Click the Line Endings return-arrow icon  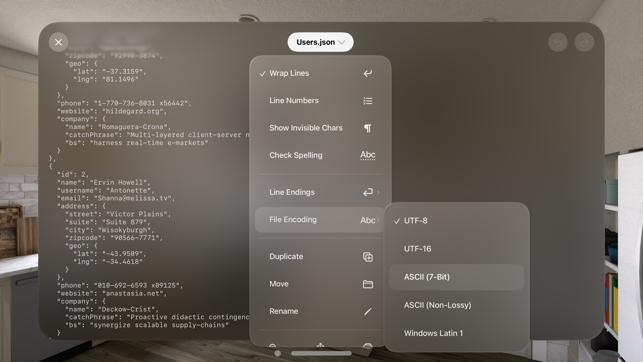368,192
